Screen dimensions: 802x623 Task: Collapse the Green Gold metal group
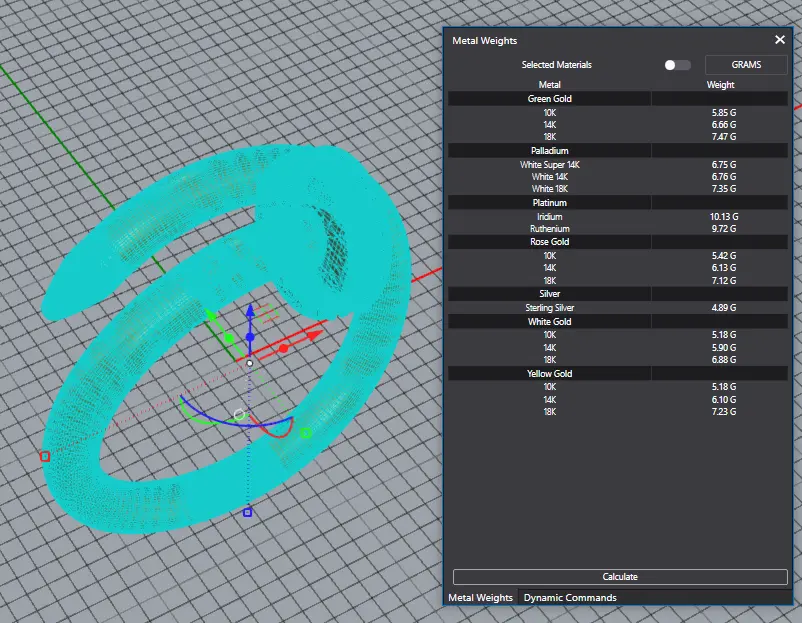coord(550,99)
